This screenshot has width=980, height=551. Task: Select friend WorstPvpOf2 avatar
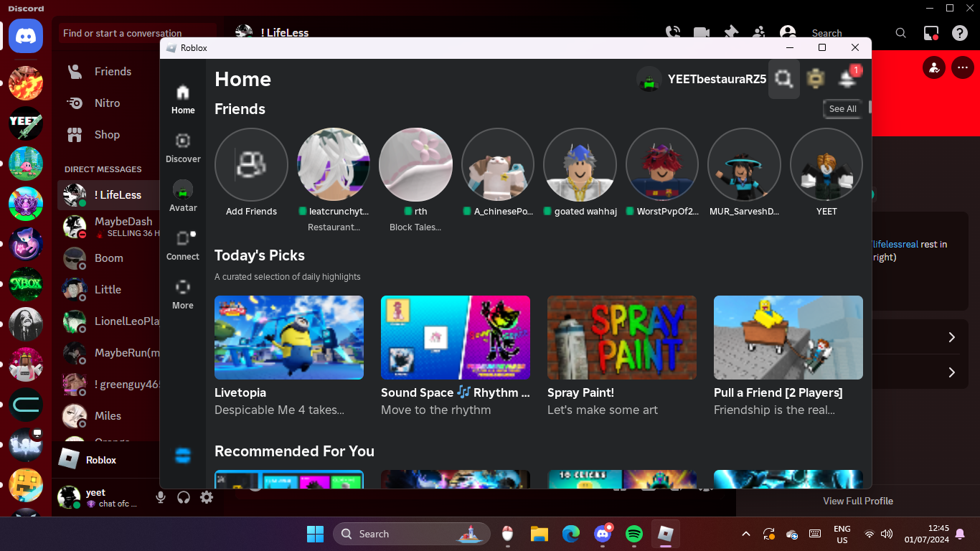coord(662,164)
